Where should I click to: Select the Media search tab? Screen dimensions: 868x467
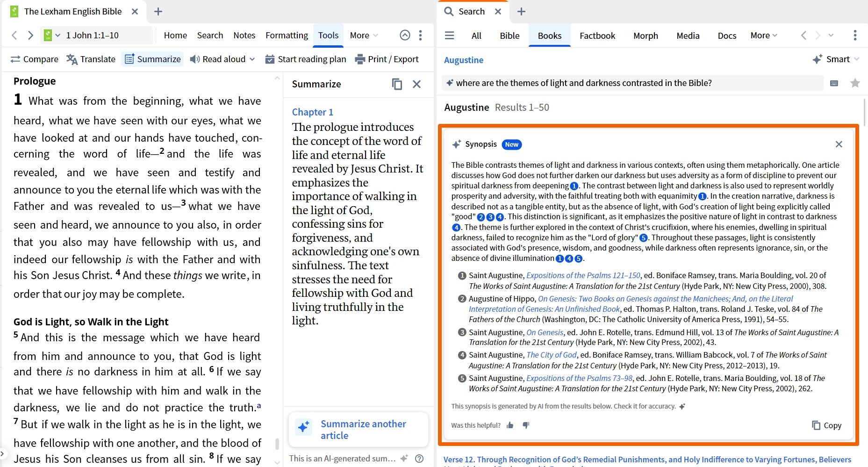pos(688,36)
